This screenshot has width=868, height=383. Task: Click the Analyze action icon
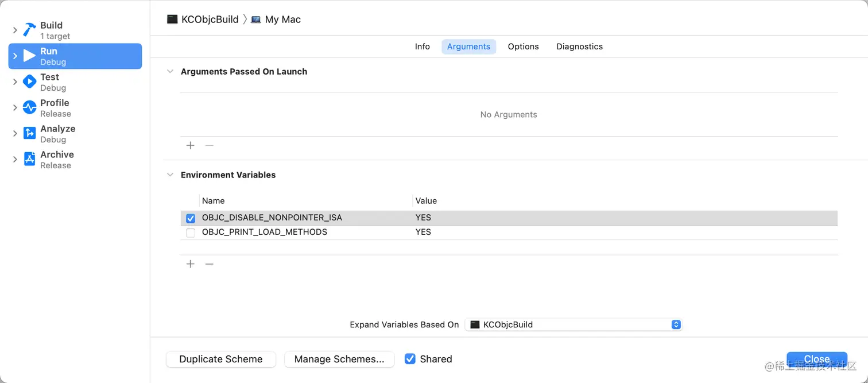pyautogui.click(x=29, y=133)
